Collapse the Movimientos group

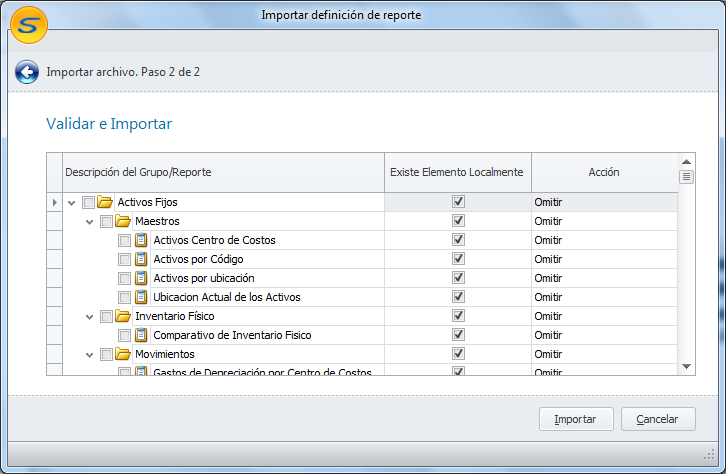pyautogui.click(x=90, y=354)
